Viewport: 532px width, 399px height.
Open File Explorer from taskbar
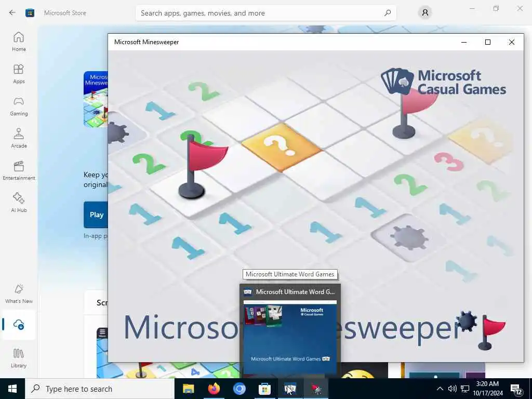(x=188, y=389)
